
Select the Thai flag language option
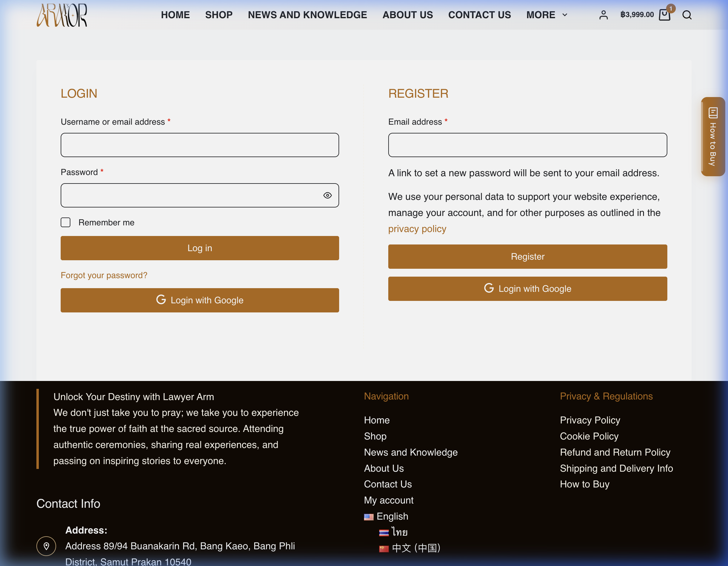point(393,532)
